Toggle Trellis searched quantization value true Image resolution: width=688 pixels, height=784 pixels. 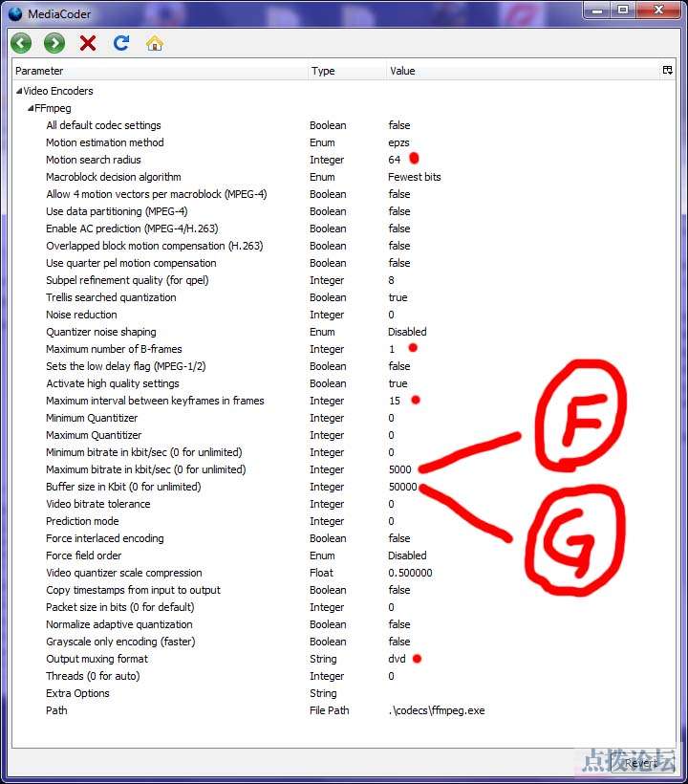point(398,297)
